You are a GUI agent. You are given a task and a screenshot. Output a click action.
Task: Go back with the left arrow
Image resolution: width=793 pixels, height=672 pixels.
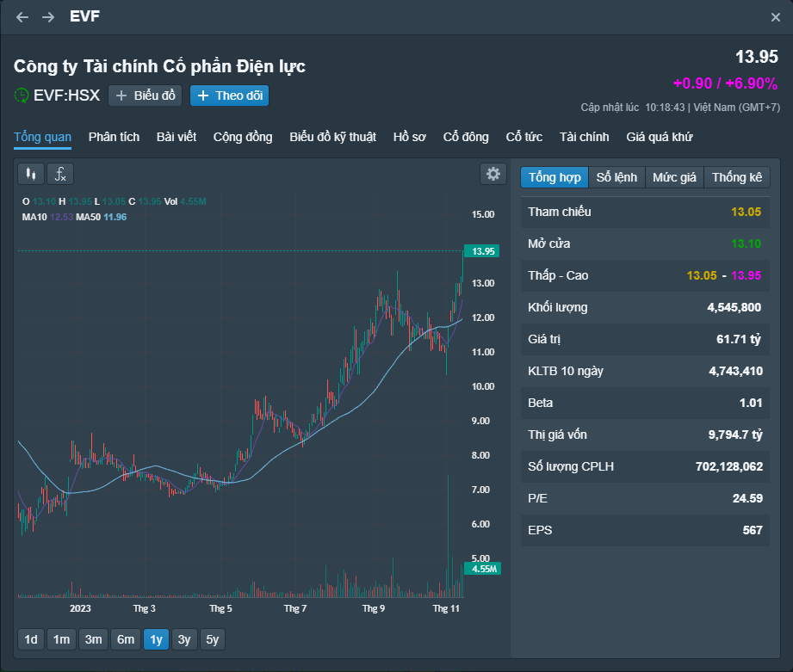[x=22, y=17]
